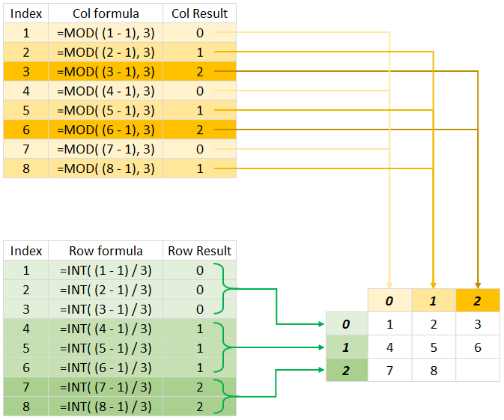Image resolution: width=504 pixels, height=420 pixels.
Task: Select the =INT( (8 - 1) / 3) cell
Action: point(106,407)
